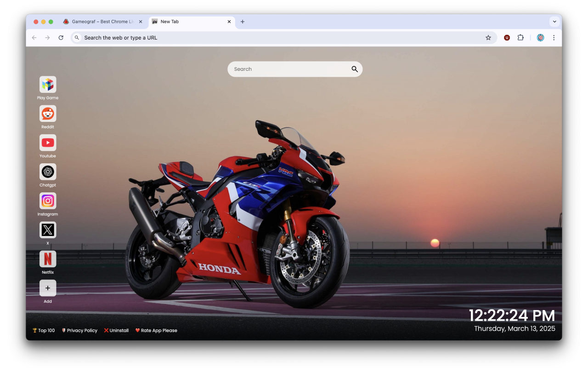Open the X shortcut in the sidebar
This screenshot has height=368, width=588.
click(48, 230)
